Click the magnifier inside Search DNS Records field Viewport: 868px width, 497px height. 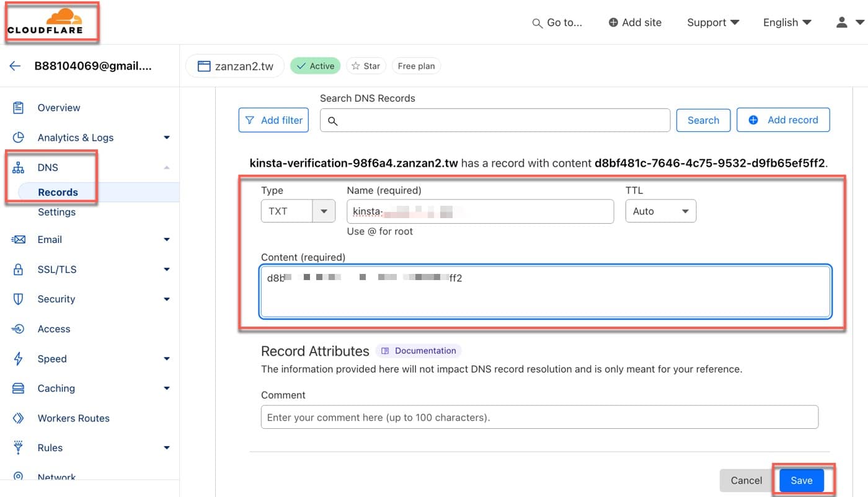click(333, 121)
